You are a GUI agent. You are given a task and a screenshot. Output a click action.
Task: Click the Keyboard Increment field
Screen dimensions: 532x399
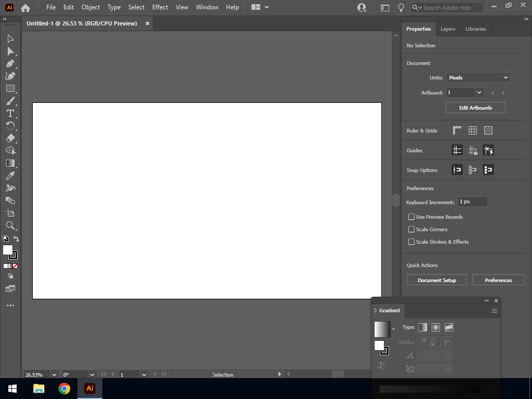472,202
